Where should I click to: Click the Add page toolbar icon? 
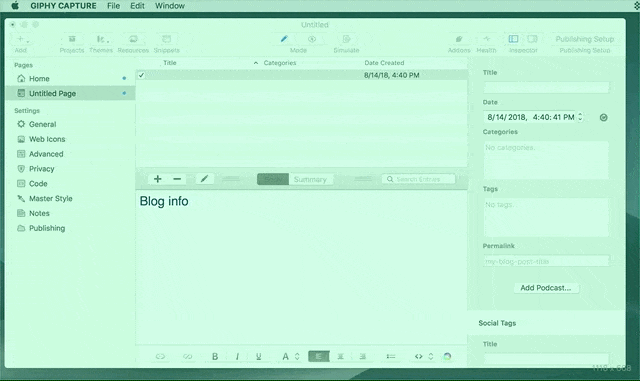click(21, 39)
